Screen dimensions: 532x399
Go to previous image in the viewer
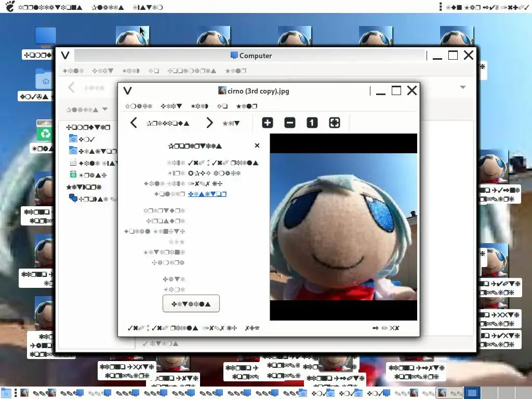click(134, 123)
